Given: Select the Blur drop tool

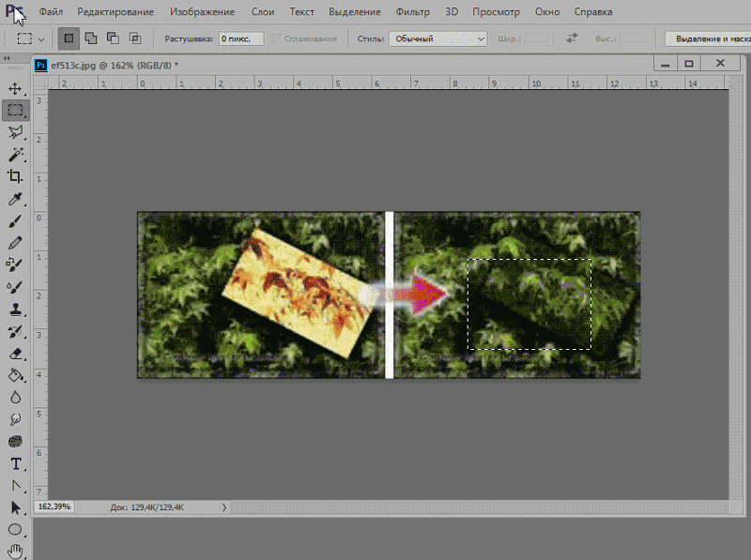Looking at the screenshot, I should click(x=15, y=398).
